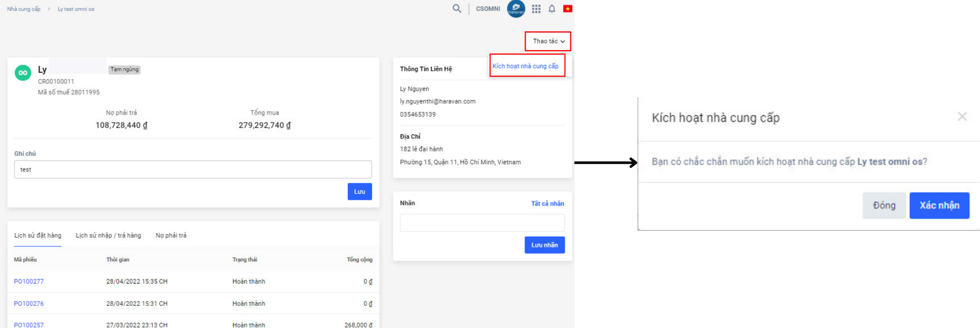Open the apps grid icon
The width and height of the screenshot is (980, 328).
[x=536, y=9]
